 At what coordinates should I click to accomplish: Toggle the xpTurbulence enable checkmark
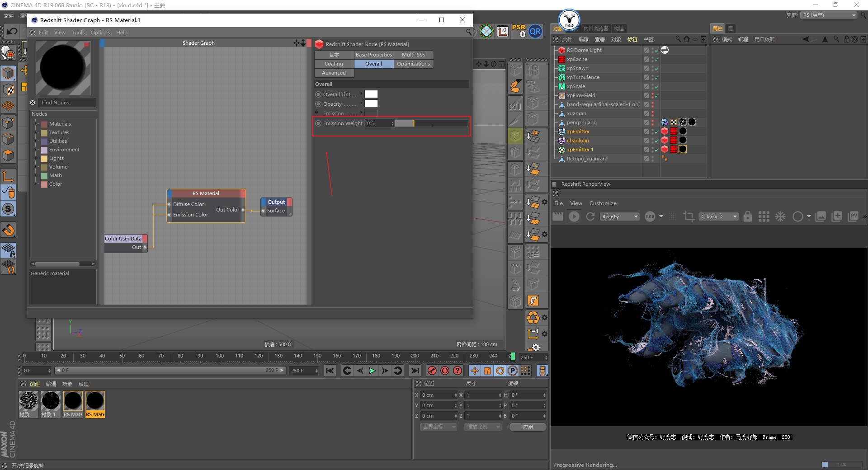[x=656, y=77]
